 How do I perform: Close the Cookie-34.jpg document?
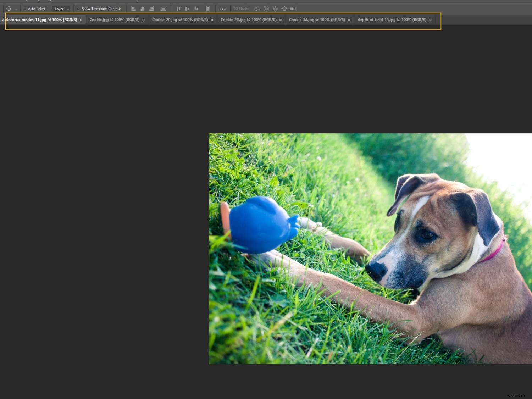tap(349, 20)
